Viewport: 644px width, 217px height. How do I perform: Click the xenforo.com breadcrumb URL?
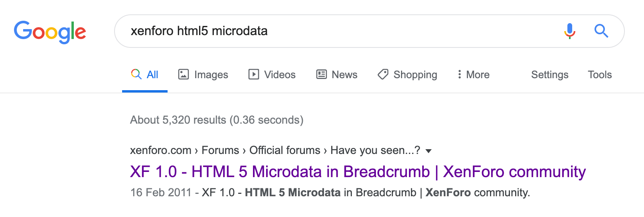pos(160,150)
